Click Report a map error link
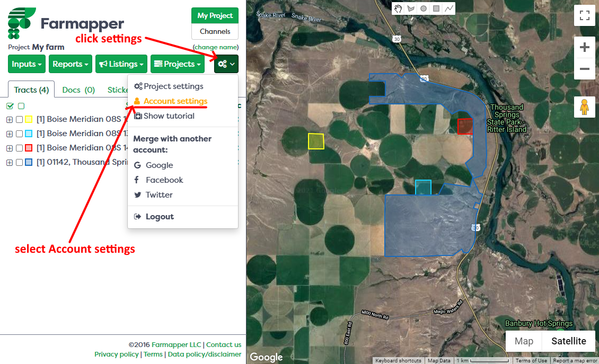This screenshot has height=364, width=599. [x=575, y=361]
